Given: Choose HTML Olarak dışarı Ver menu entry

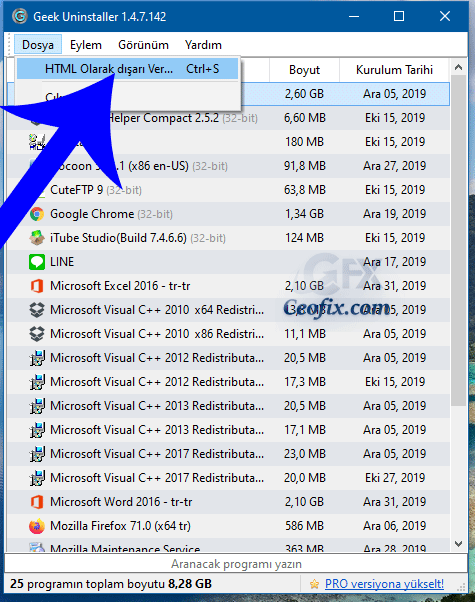Looking at the screenshot, I should click(127, 69).
